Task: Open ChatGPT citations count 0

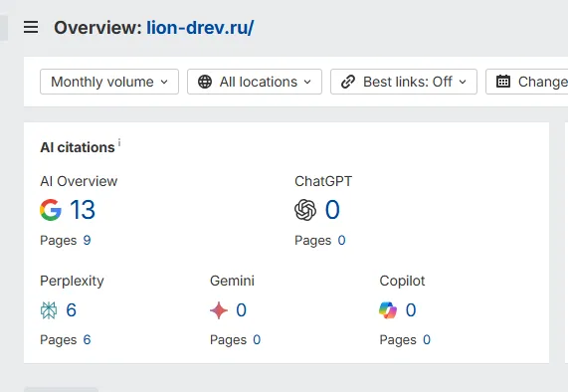Action: tap(332, 210)
